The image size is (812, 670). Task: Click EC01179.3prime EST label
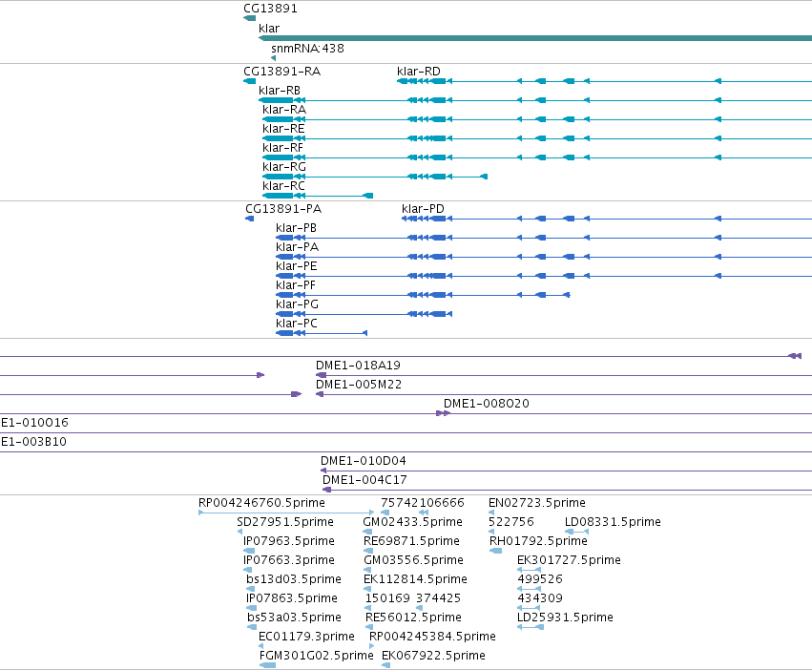pyautogui.click(x=306, y=637)
